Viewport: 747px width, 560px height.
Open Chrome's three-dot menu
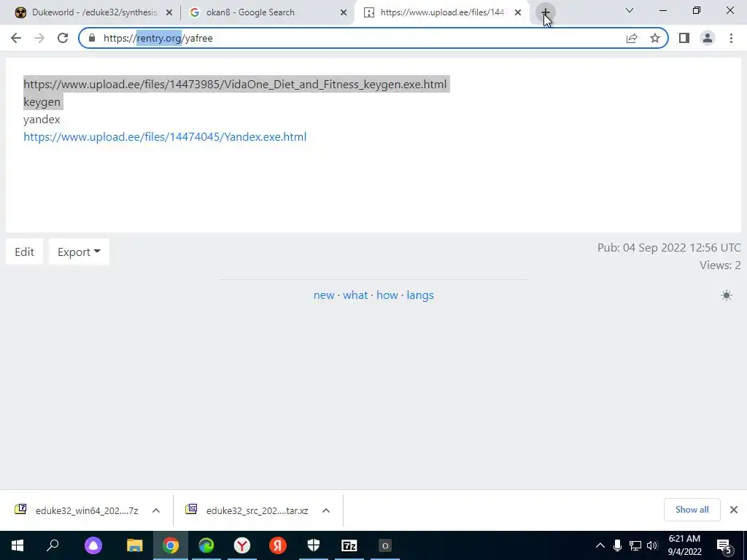(x=731, y=38)
